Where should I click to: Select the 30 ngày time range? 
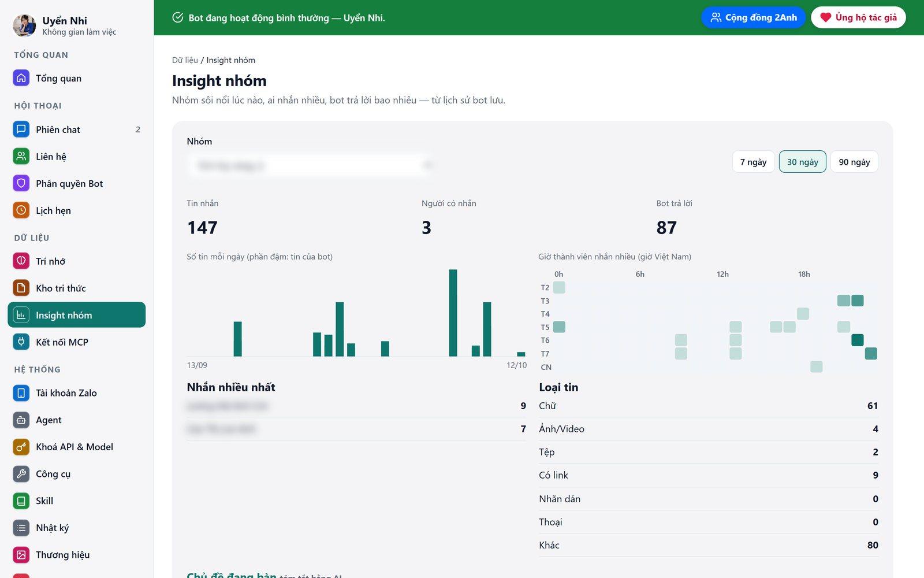click(803, 162)
